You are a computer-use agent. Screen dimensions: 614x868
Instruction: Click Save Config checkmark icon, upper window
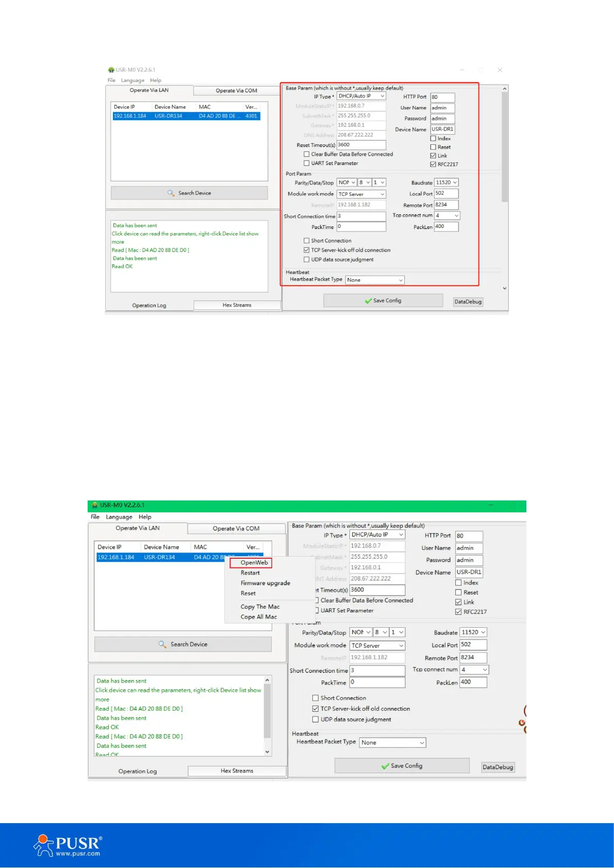point(368,301)
